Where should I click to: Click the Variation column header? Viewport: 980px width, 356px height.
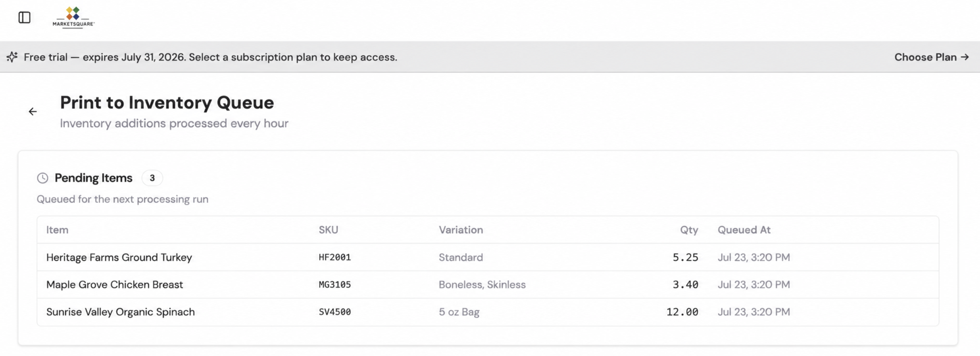pos(461,230)
